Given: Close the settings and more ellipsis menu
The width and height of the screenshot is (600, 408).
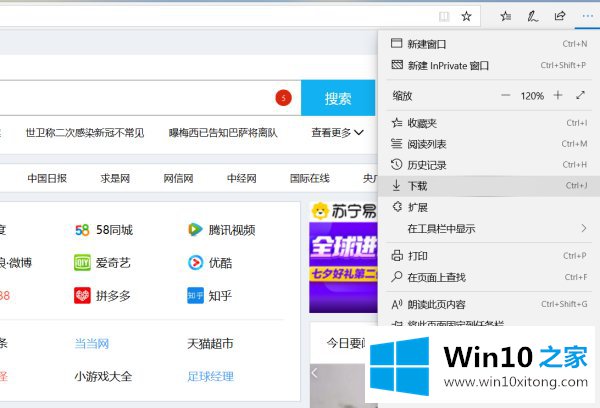Looking at the screenshot, I should pyautogui.click(x=587, y=16).
